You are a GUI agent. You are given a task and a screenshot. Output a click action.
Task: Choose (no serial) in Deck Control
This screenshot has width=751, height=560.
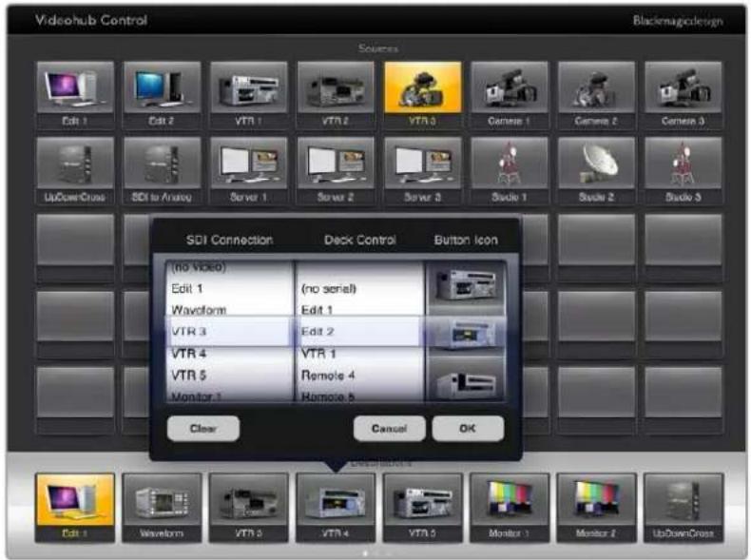tap(359, 288)
